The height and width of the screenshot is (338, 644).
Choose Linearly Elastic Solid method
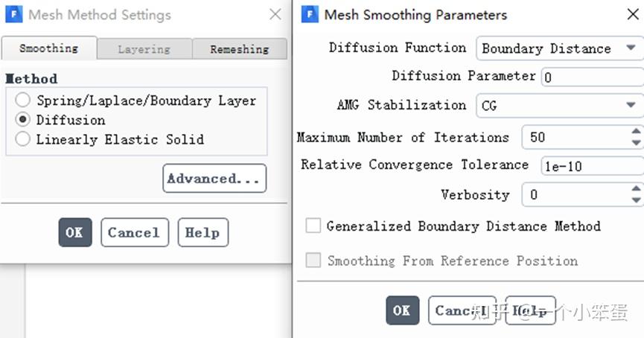coord(23,139)
